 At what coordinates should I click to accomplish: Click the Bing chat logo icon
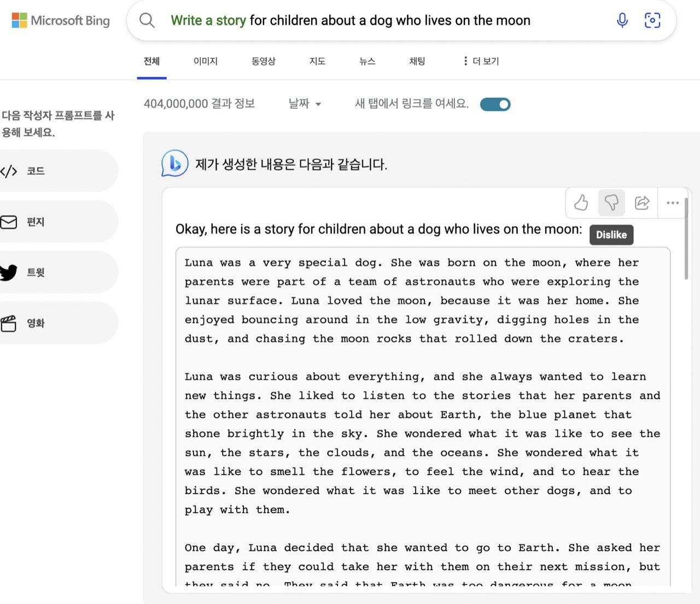[x=174, y=163]
